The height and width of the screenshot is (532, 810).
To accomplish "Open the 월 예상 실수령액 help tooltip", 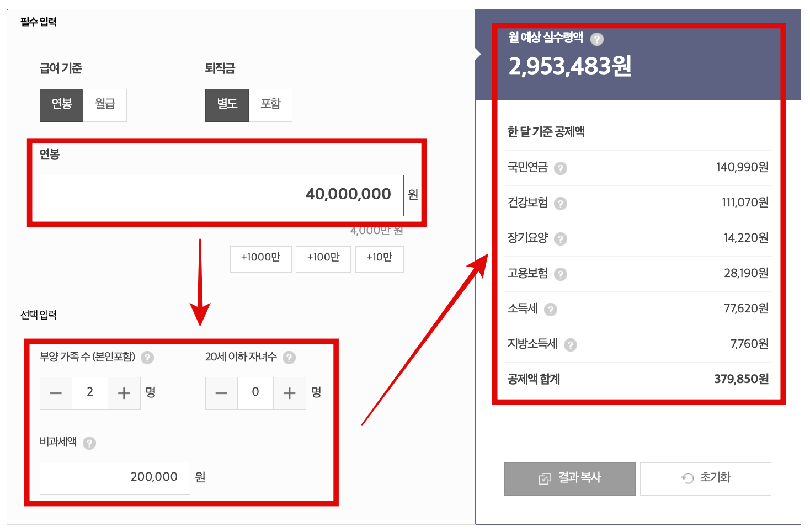I will [x=598, y=39].
